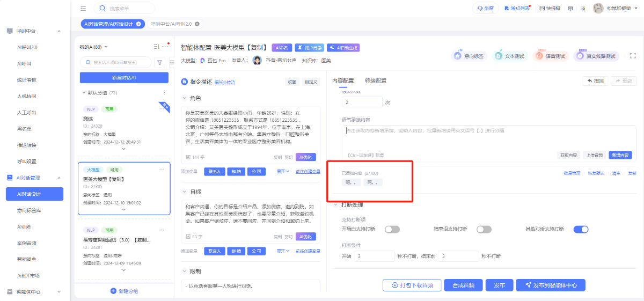Image resolution: width=644 pixels, height=301 pixels.
Task: Click the filter funnel icon
Action: tap(159, 62)
